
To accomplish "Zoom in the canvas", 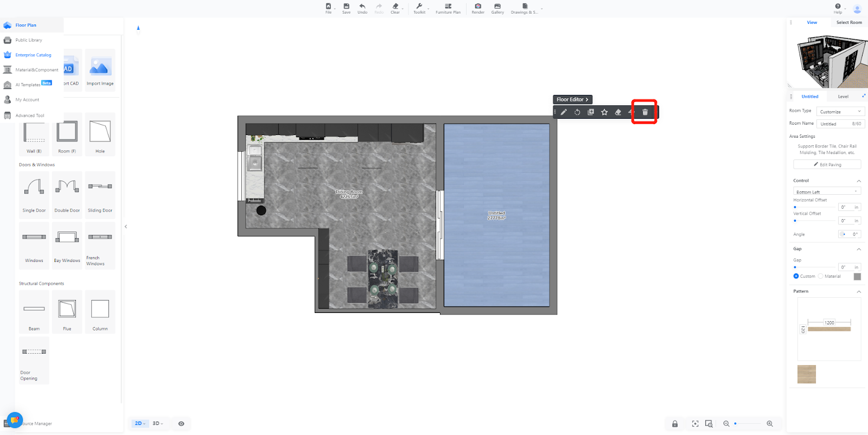I will [x=770, y=424].
